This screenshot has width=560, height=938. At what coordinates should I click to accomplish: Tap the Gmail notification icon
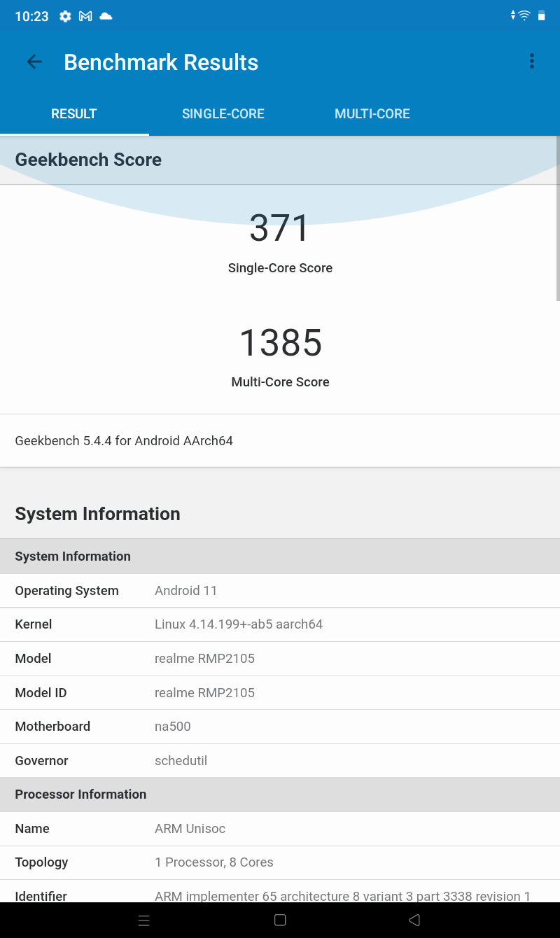(x=85, y=16)
